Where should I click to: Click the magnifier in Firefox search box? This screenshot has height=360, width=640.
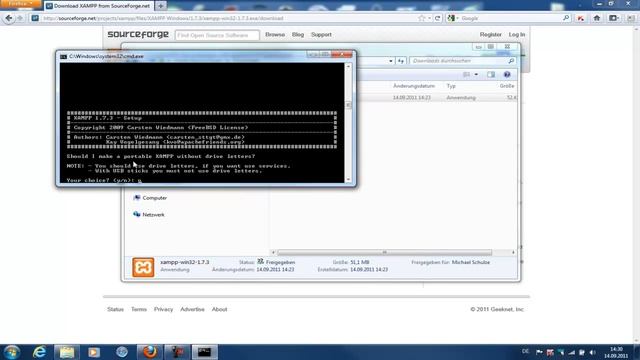566,18
